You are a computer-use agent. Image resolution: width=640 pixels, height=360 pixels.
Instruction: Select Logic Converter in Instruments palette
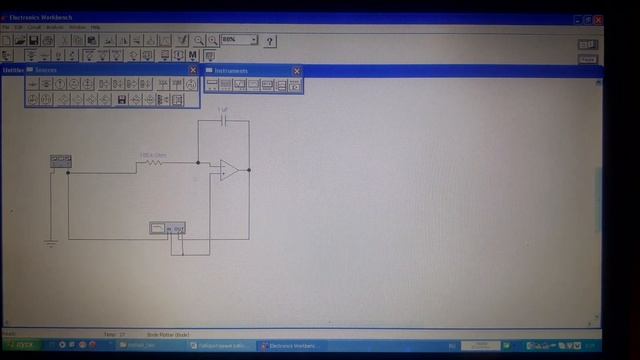(x=295, y=85)
